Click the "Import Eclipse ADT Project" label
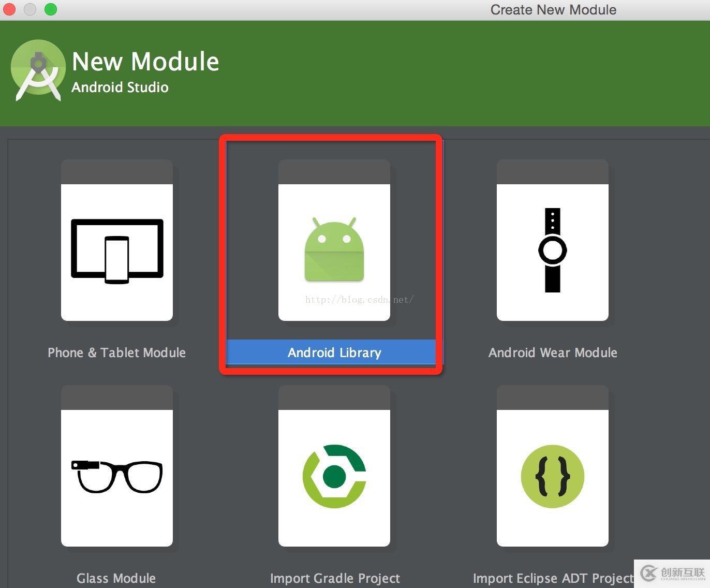The width and height of the screenshot is (710, 588). (553, 578)
